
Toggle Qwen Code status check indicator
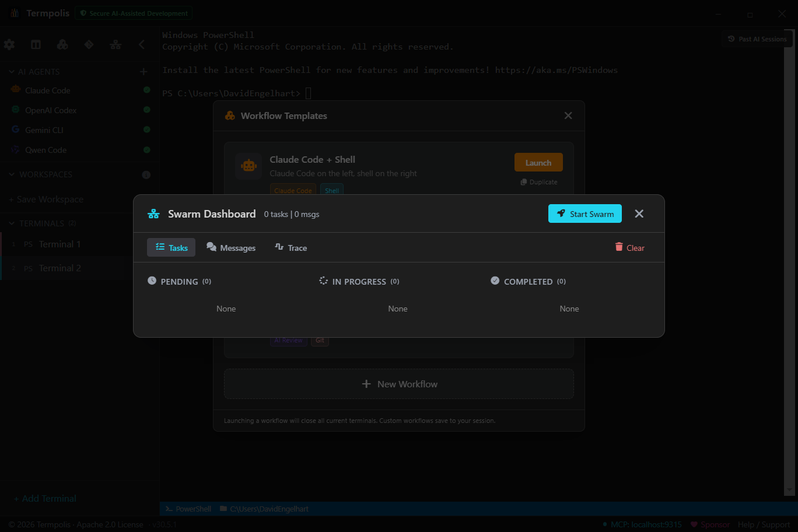point(146,149)
